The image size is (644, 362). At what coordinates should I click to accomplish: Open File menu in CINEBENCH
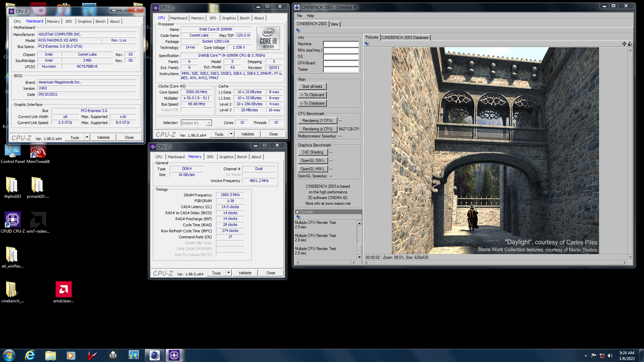[299, 16]
